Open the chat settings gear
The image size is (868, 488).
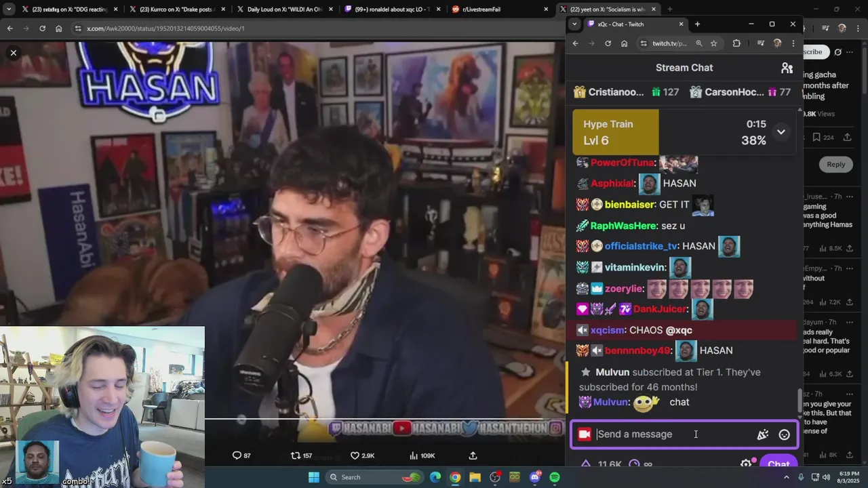pos(746,464)
